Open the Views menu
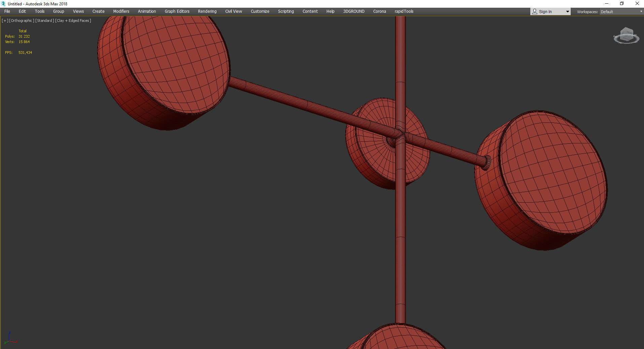The width and height of the screenshot is (644, 349). (78, 11)
